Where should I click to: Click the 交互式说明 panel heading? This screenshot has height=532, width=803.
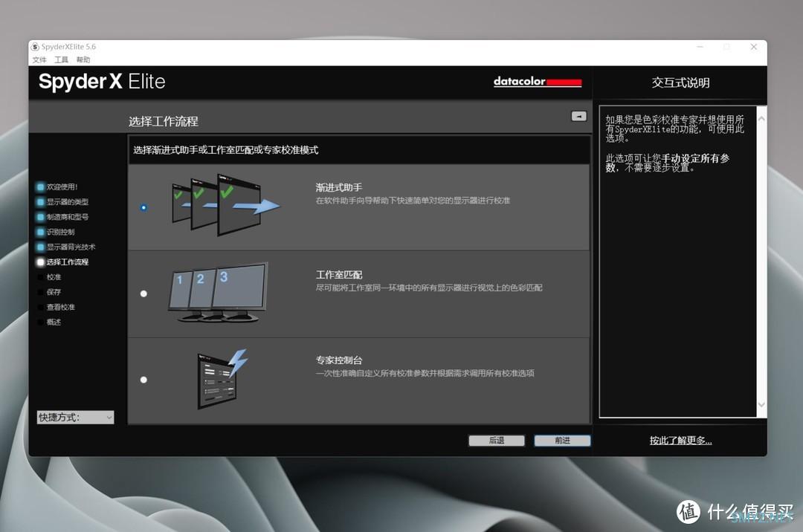pyautogui.click(x=680, y=83)
